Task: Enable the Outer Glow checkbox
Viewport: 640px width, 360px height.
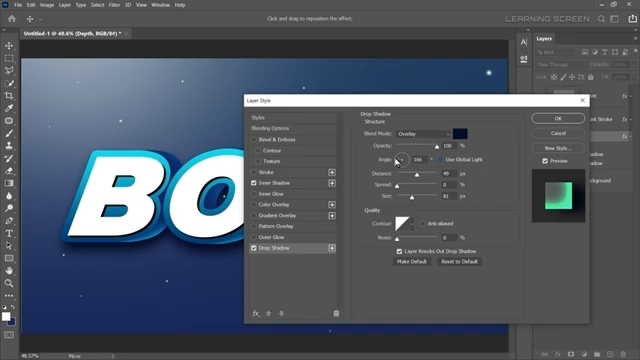Action: (x=254, y=237)
